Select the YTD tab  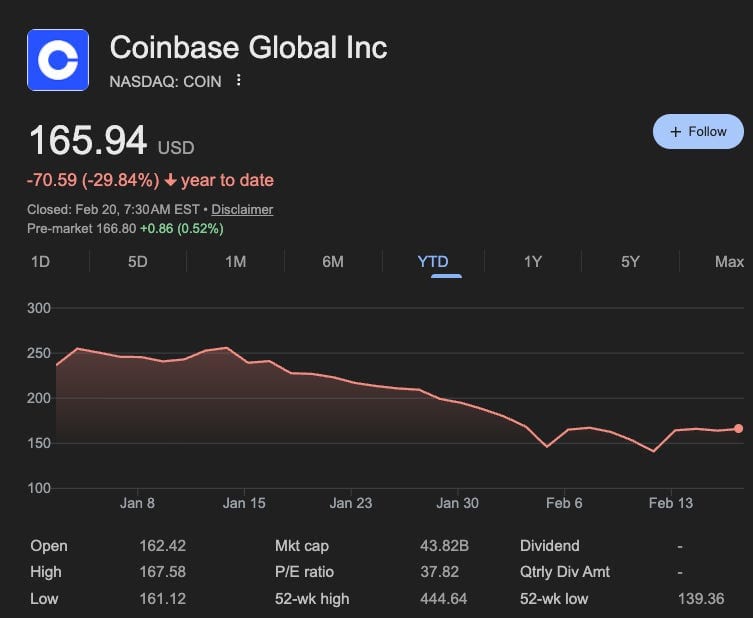click(433, 262)
